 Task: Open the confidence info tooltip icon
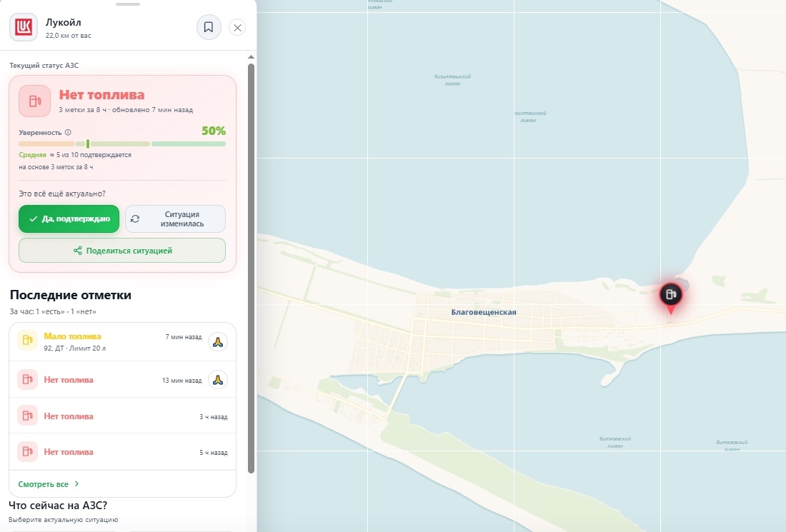point(68,132)
